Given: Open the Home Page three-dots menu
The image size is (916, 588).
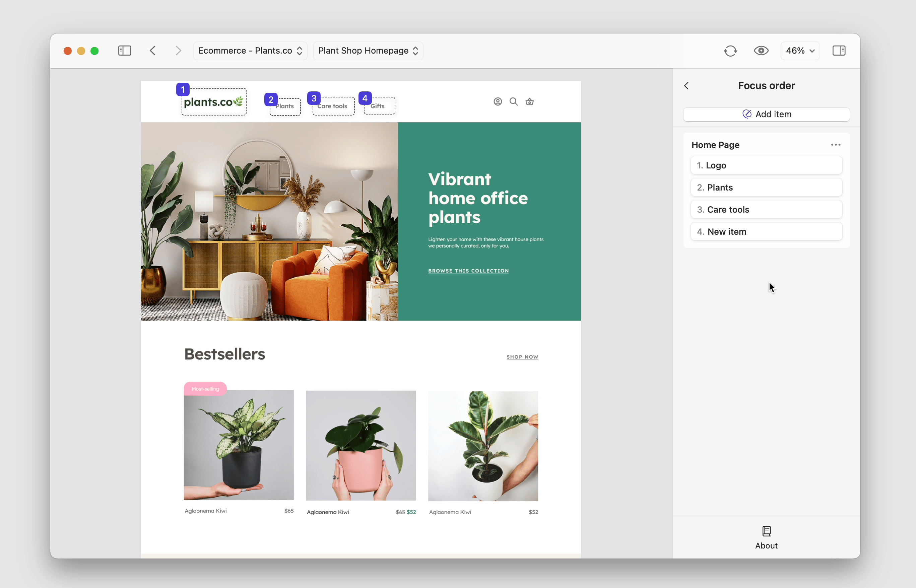Looking at the screenshot, I should click(x=835, y=145).
